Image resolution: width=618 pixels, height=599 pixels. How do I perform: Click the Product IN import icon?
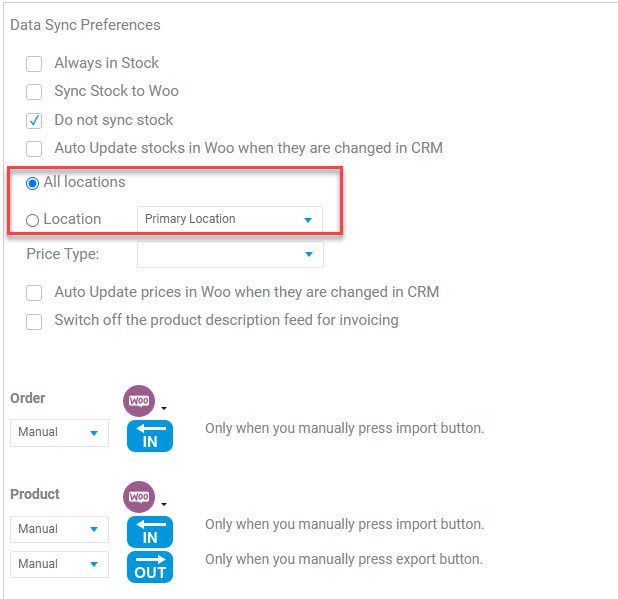pyautogui.click(x=150, y=532)
